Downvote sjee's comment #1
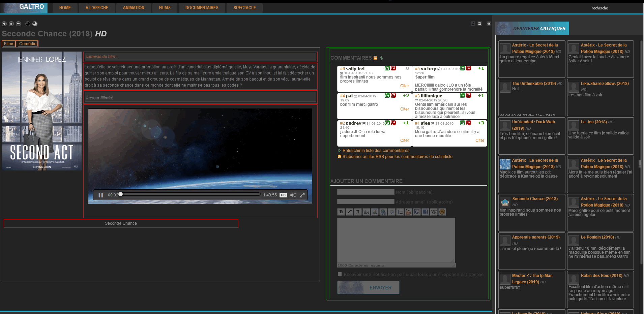644x314 pixels. [x=468, y=123]
